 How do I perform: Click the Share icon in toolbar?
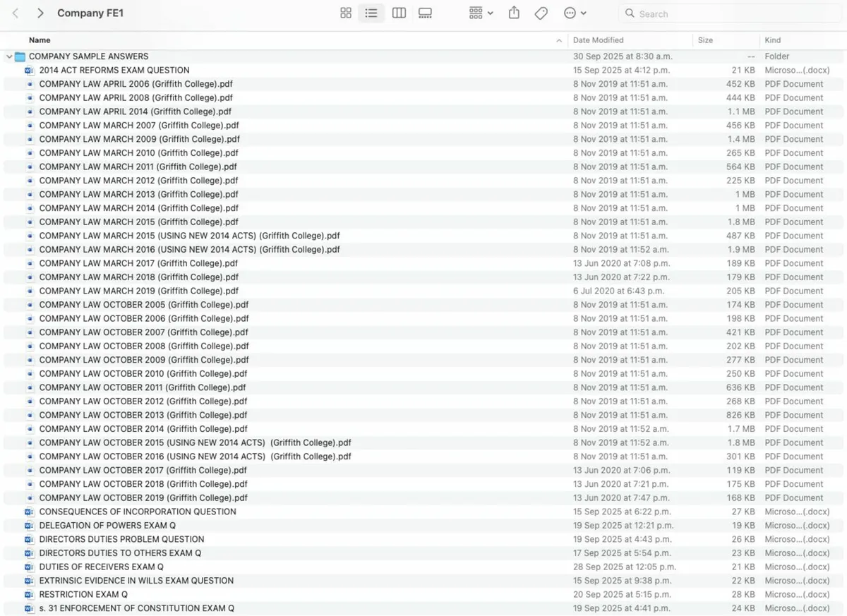click(x=514, y=13)
